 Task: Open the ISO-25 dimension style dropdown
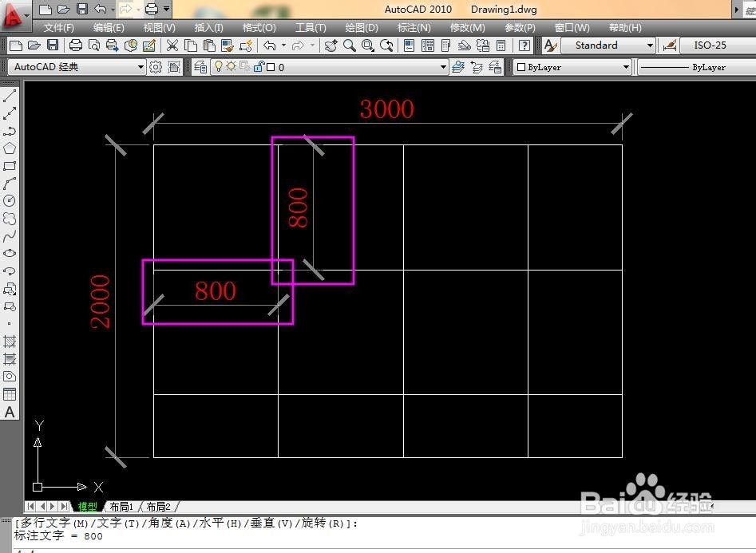[x=718, y=45]
